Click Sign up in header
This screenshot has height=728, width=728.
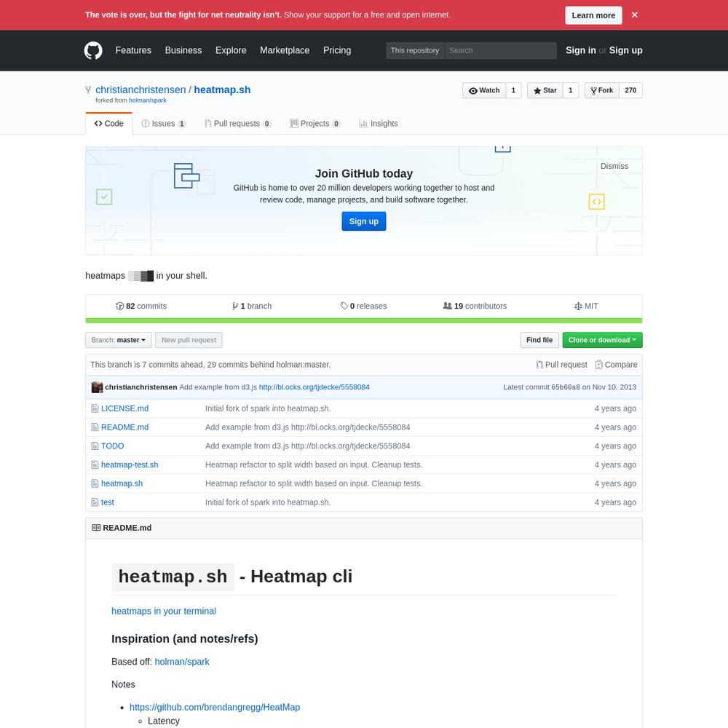625,50
